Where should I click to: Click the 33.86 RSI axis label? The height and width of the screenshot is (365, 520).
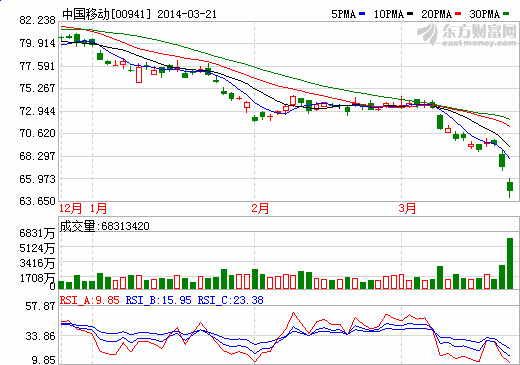coord(40,336)
